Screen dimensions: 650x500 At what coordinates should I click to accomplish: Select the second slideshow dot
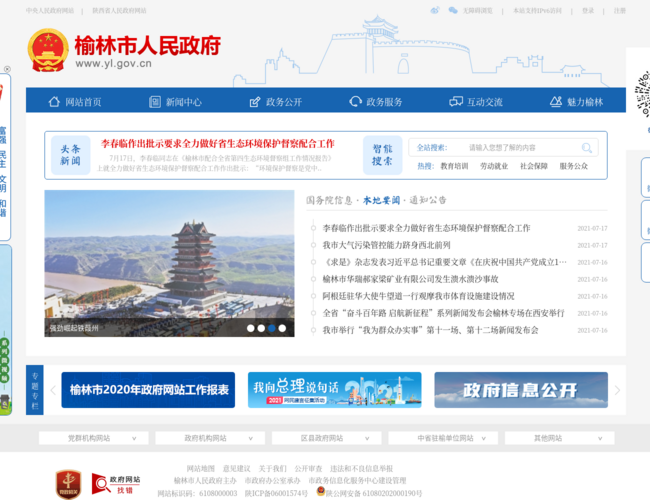click(x=261, y=328)
